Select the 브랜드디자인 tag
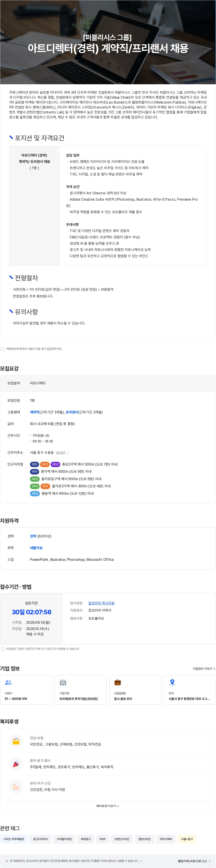 coord(122,839)
